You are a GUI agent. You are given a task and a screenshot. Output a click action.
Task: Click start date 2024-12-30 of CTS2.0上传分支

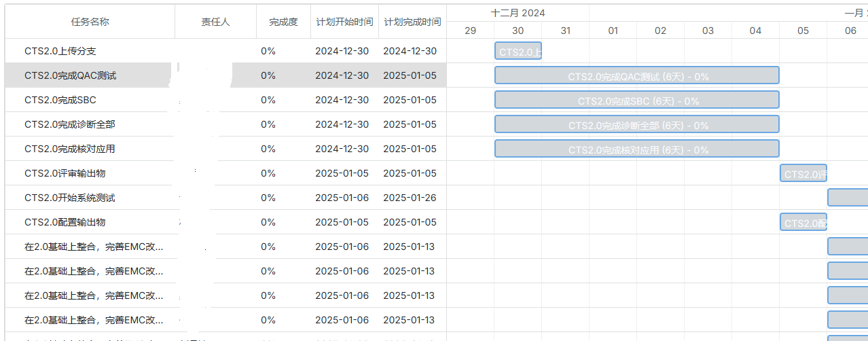coord(342,51)
